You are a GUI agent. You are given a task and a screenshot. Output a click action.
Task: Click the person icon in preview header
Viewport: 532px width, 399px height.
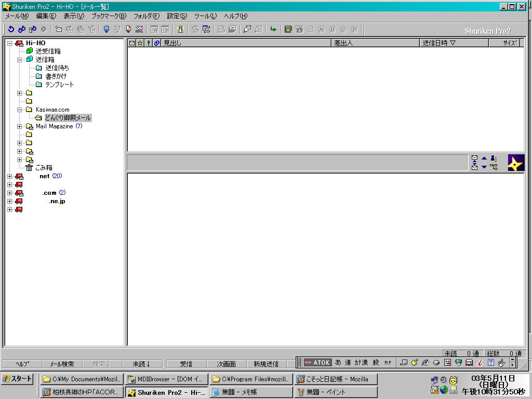(494, 158)
